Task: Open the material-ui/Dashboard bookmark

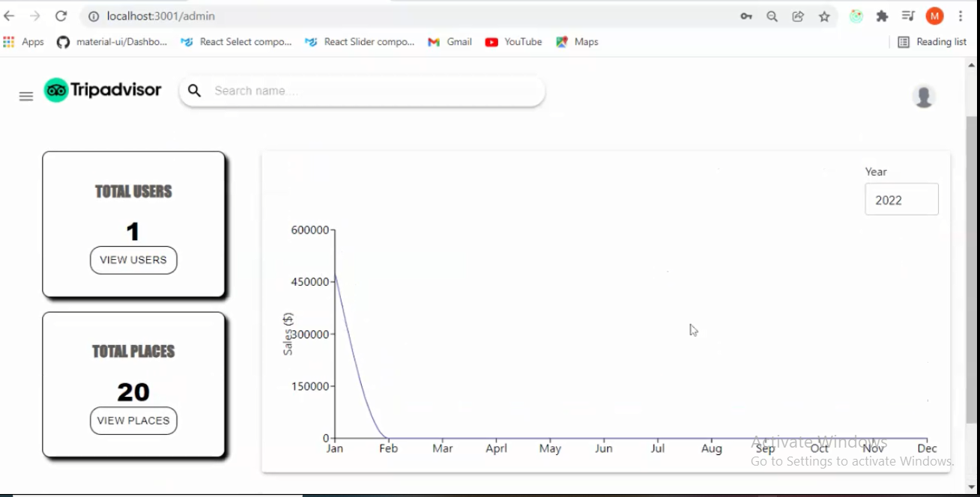Action: (x=124, y=42)
